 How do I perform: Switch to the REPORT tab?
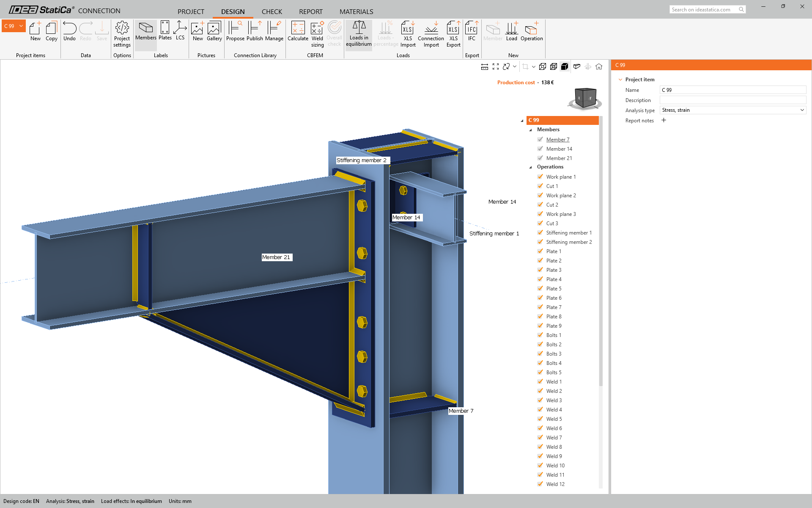(311, 11)
